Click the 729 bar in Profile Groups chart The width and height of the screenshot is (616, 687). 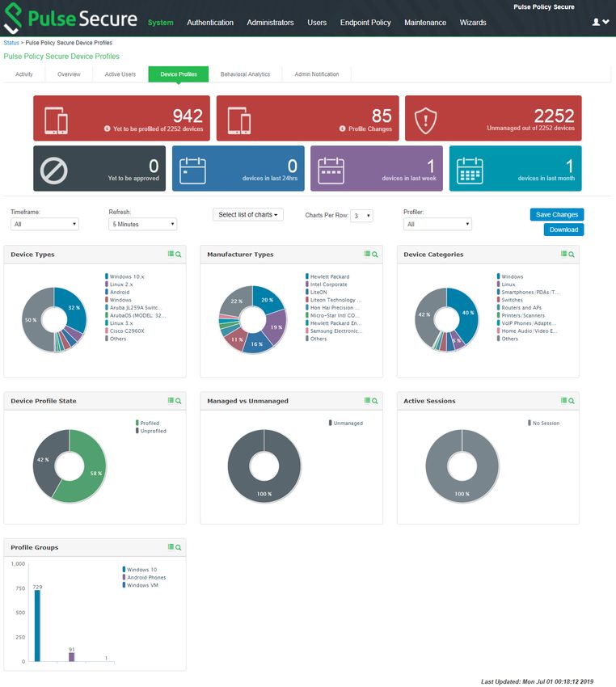(x=37, y=626)
